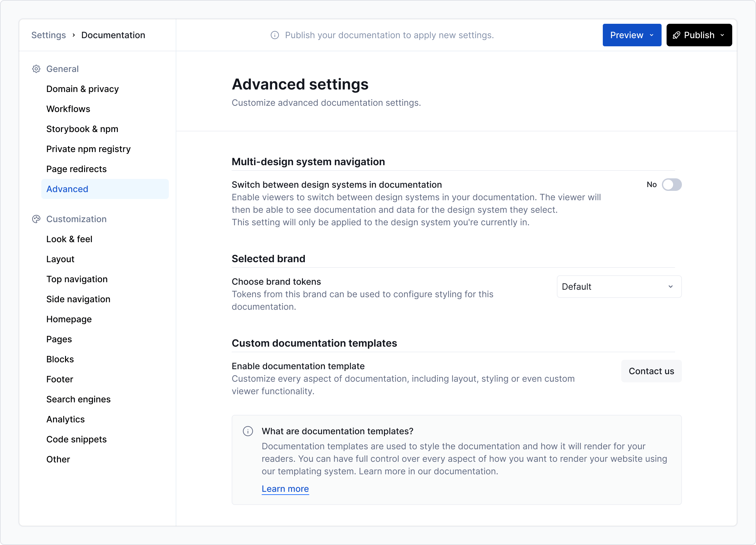Click Settings in the breadcrumb
Image resolution: width=756 pixels, height=545 pixels.
click(48, 35)
